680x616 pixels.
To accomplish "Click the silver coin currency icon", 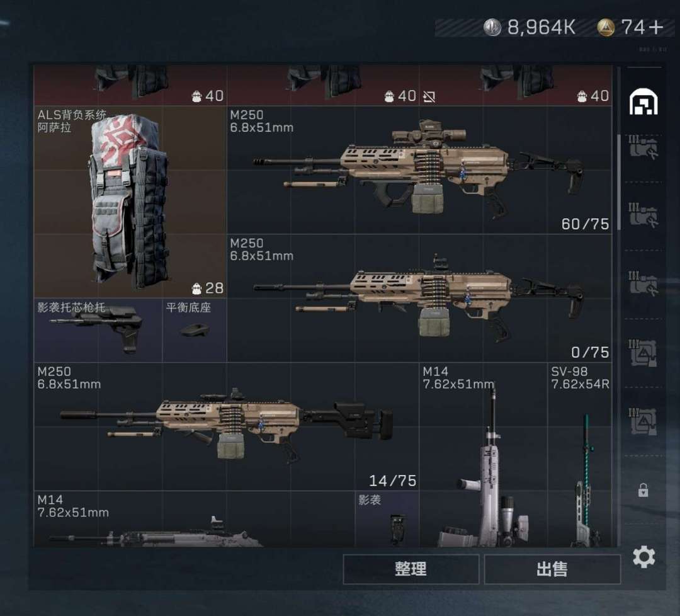I will coord(492,27).
